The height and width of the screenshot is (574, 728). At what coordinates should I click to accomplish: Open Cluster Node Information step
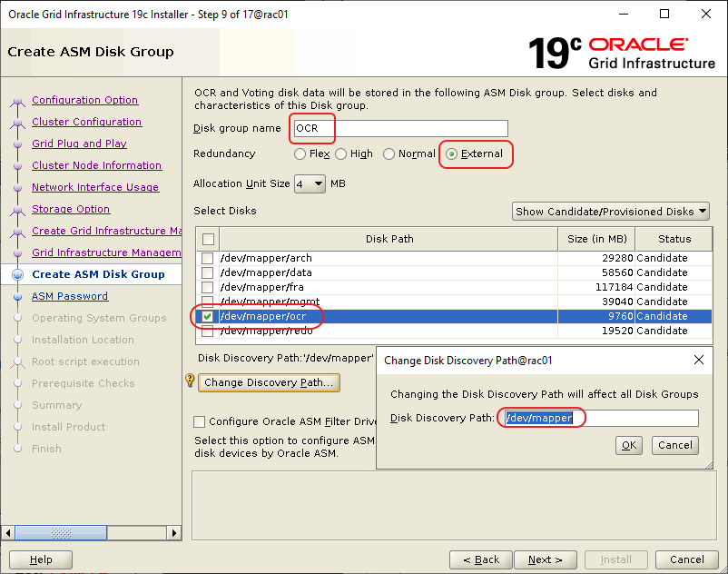pos(96,165)
